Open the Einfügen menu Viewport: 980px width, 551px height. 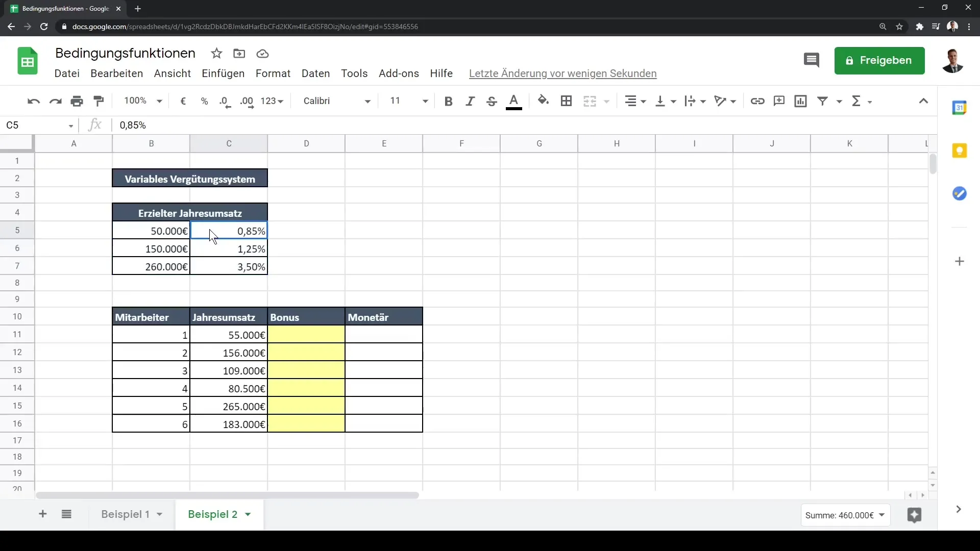[x=223, y=73]
